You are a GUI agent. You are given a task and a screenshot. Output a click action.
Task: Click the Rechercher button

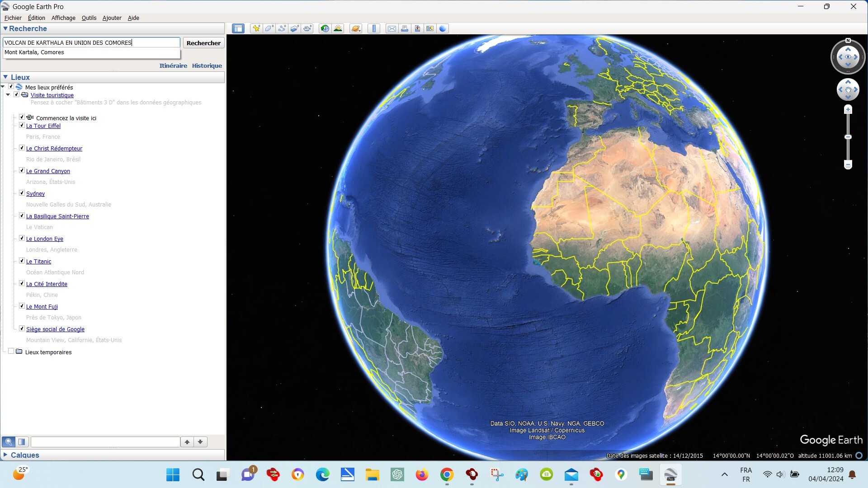coord(203,43)
